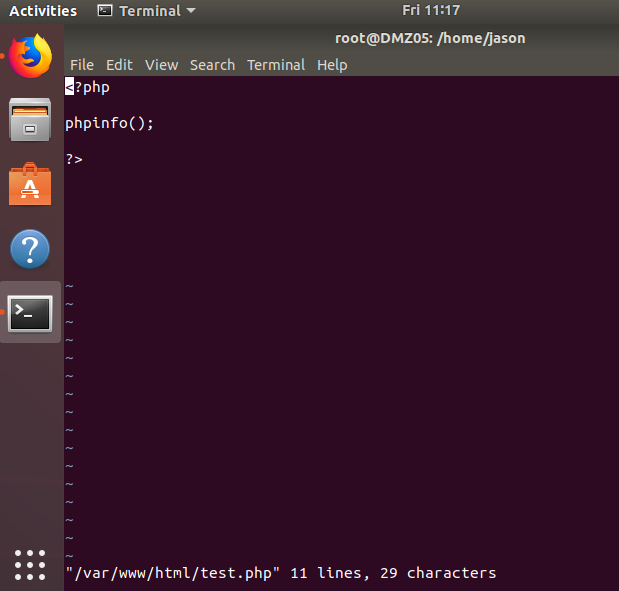Open the Help menu
The height and width of the screenshot is (591, 619).
tap(332, 65)
